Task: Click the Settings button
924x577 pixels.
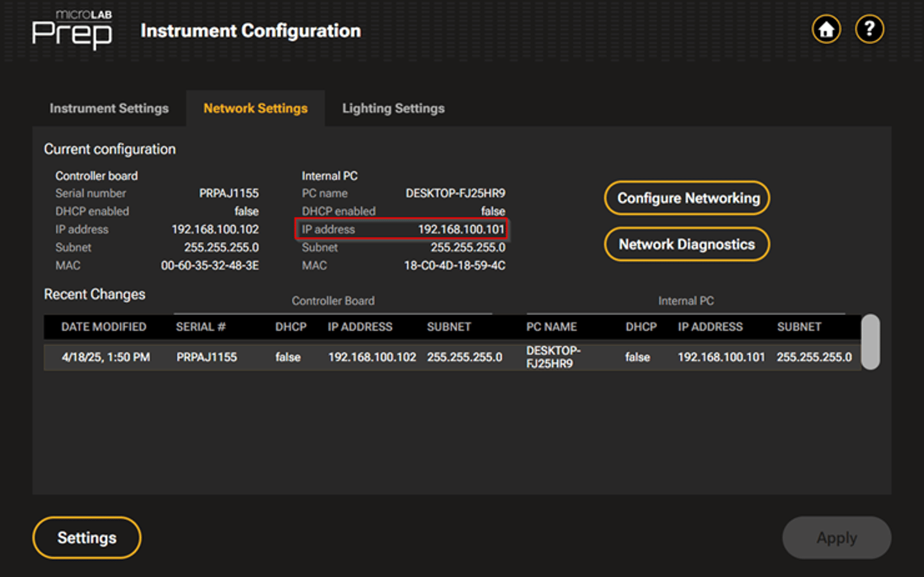Action: tap(87, 538)
